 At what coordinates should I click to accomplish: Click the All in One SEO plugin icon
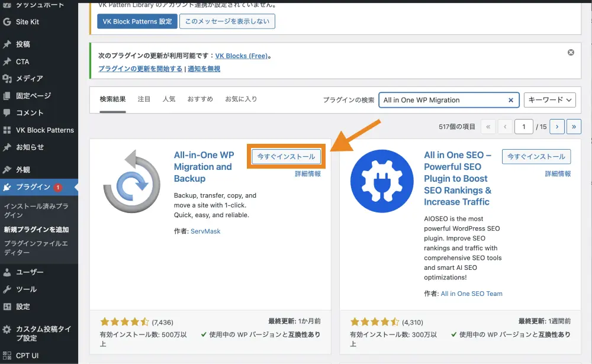(382, 181)
